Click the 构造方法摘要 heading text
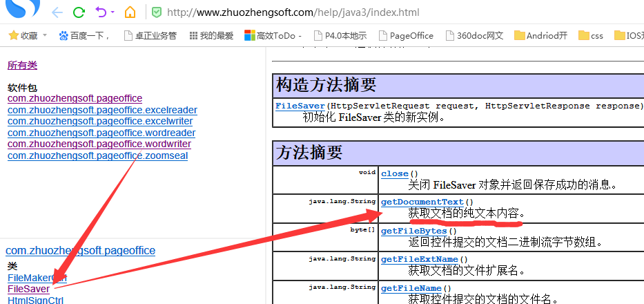The width and height of the screenshot is (644, 304). click(x=326, y=85)
